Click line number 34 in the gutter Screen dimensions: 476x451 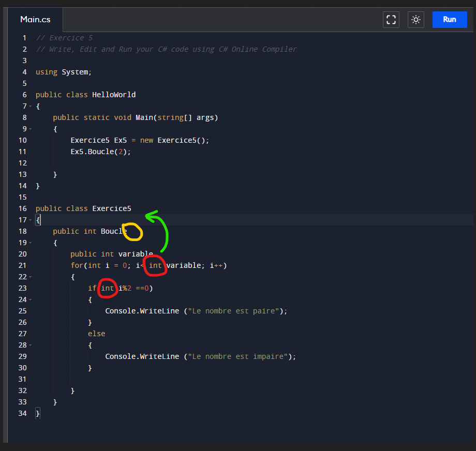22,413
